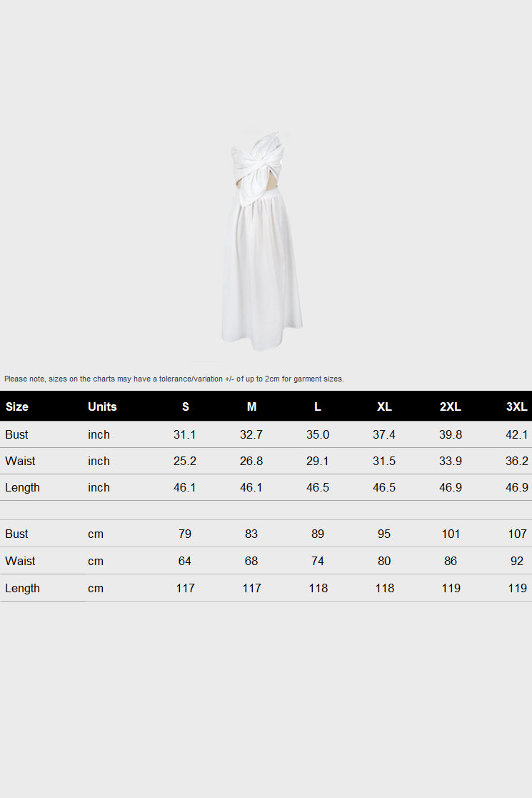The image size is (532, 798).
Task: Click the bust value 35.0
Action: coord(317,434)
